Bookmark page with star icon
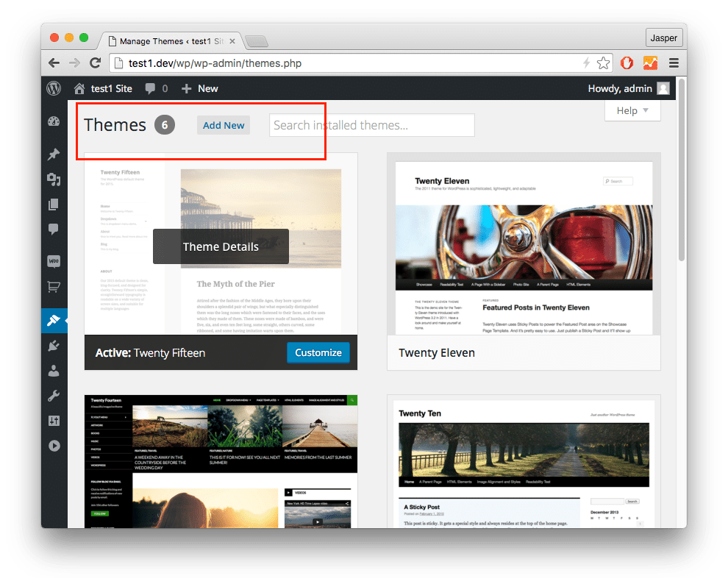Screen dimensions: 728x587 click(x=603, y=63)
